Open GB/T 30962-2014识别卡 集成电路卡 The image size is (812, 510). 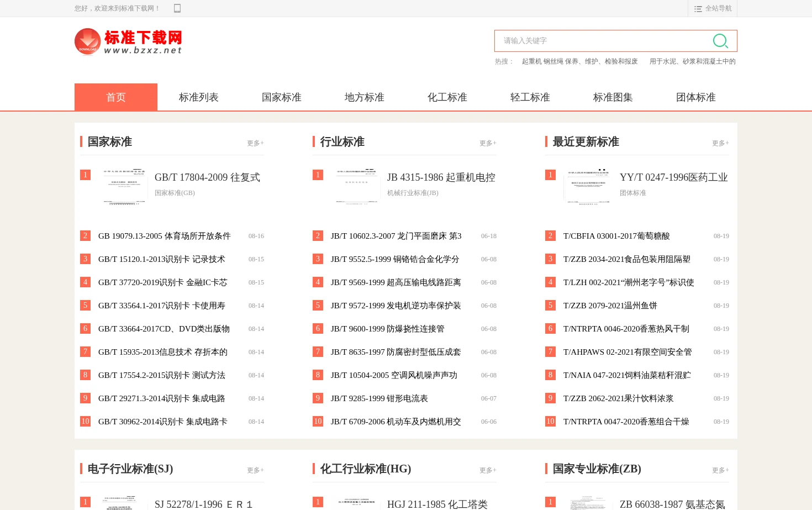click(x=163, y=422)
